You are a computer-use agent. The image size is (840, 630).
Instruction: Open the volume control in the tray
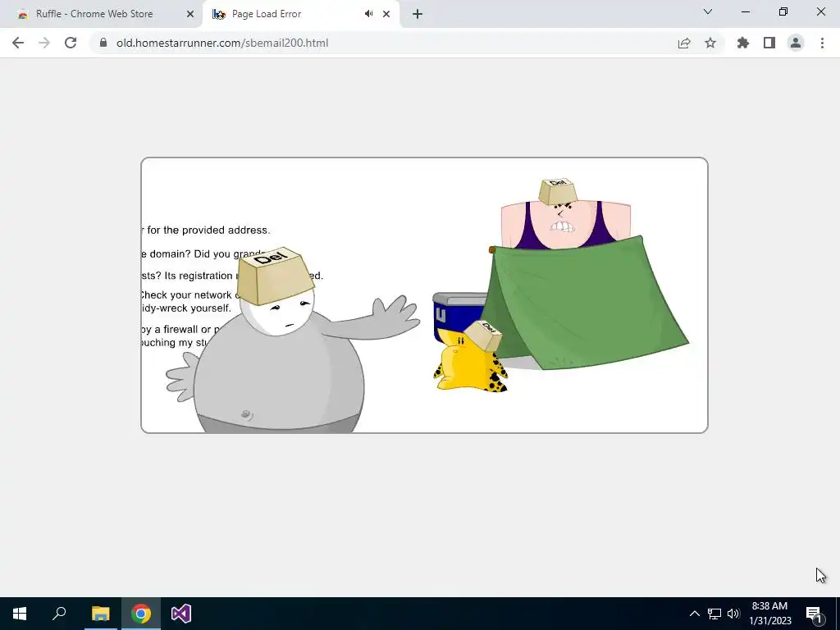tap(733, 614)
